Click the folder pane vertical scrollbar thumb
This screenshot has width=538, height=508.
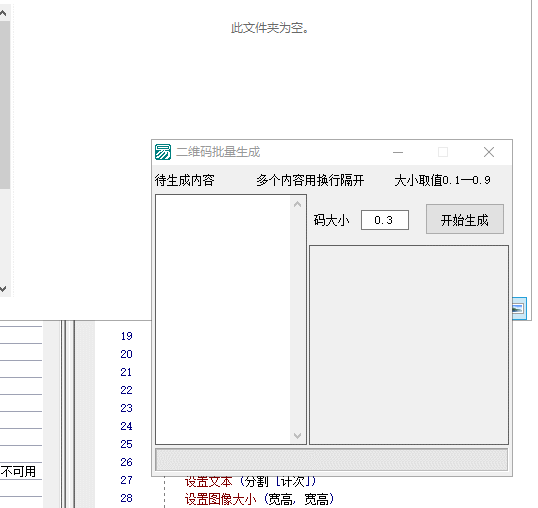click(x=4, y=105)
